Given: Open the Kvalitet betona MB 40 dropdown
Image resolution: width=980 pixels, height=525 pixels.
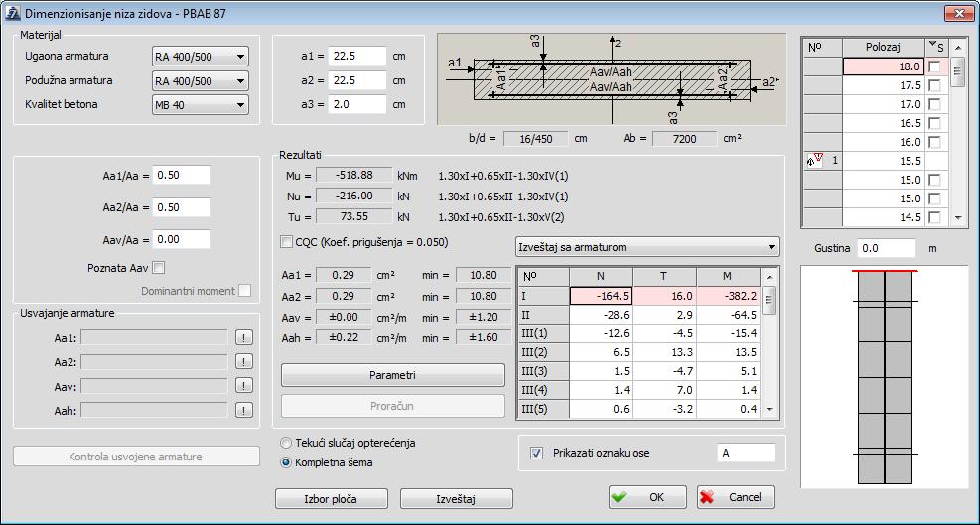Looking at the screenshot, I should click(x=201, y=105).
